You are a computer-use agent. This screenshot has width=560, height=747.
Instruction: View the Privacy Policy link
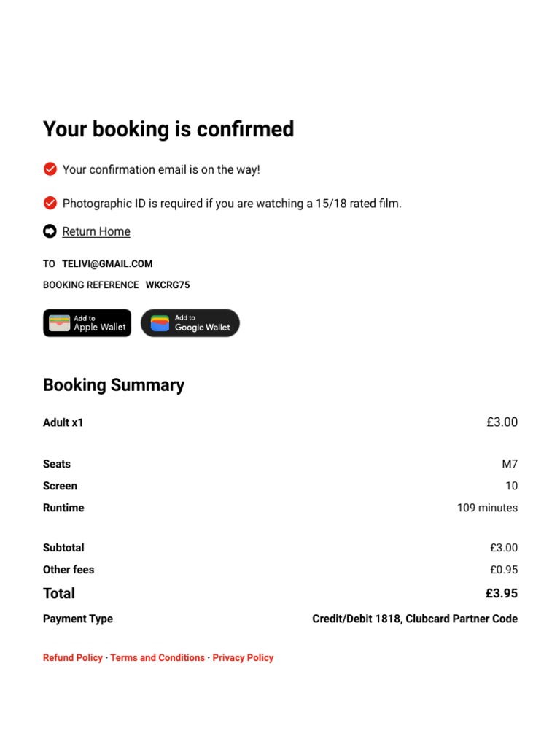(243, 657)
